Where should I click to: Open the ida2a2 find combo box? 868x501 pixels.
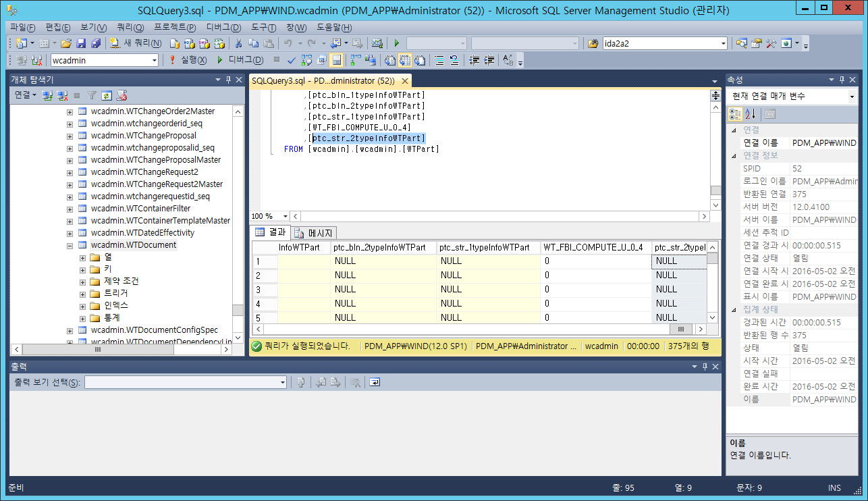tap(665, 43)
